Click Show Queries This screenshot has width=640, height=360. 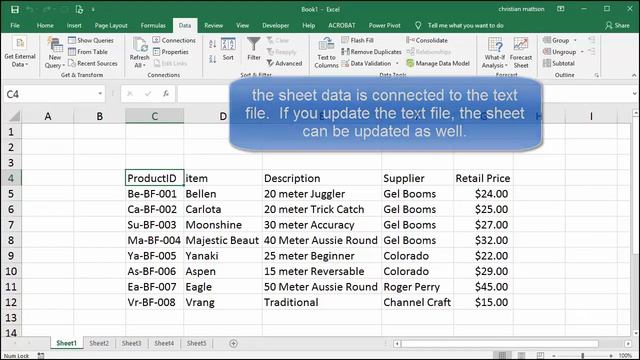point(91,40)
